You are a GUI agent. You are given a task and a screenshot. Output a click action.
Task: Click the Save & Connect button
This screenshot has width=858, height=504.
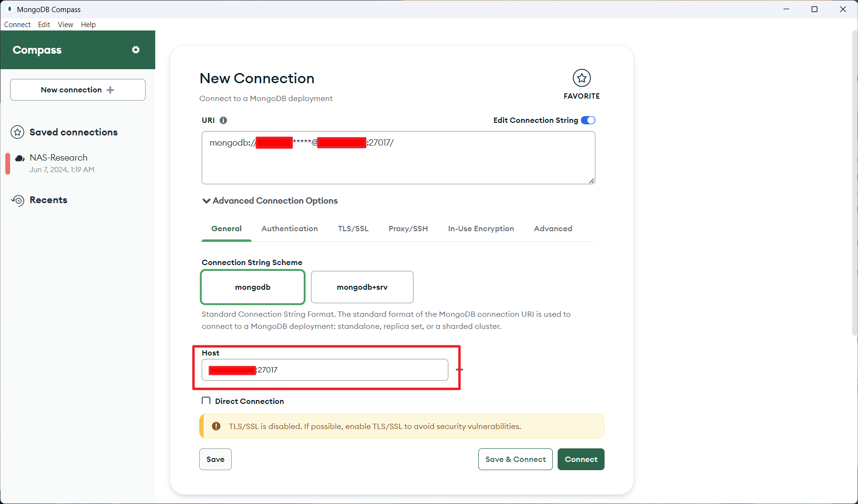pyautogui.click(x=516, y=460)
